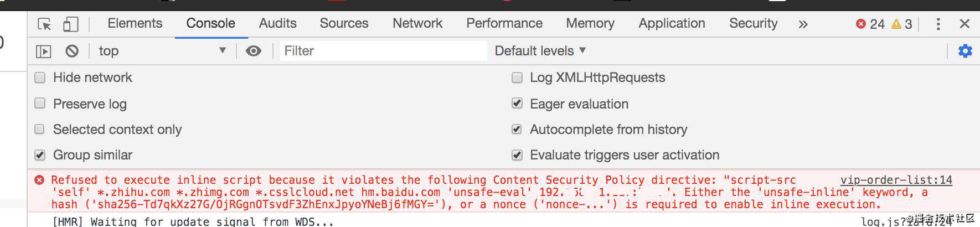Open console settings gear icon

pos(965,51)
